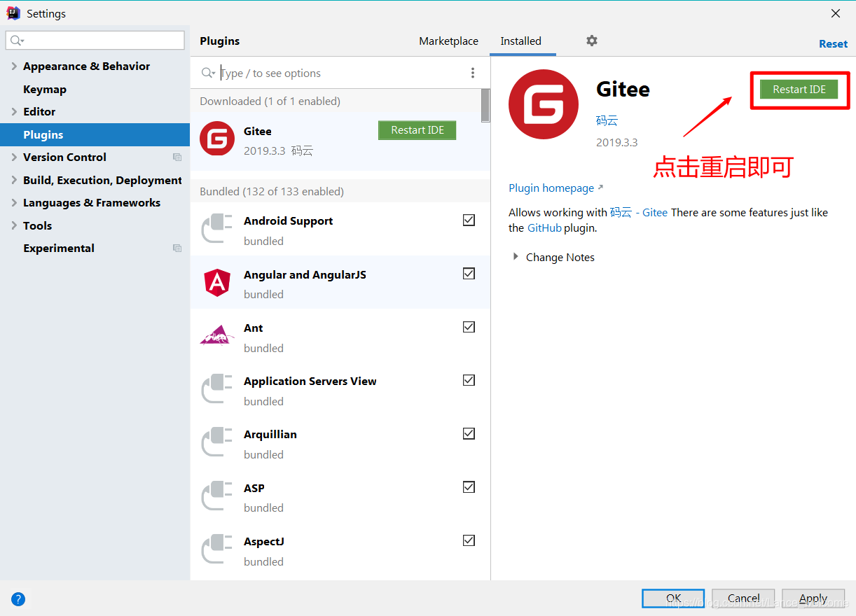Screen dimensions: 856x616
Task: Select Experimental in the settings tree
Action: coord(59,248)
